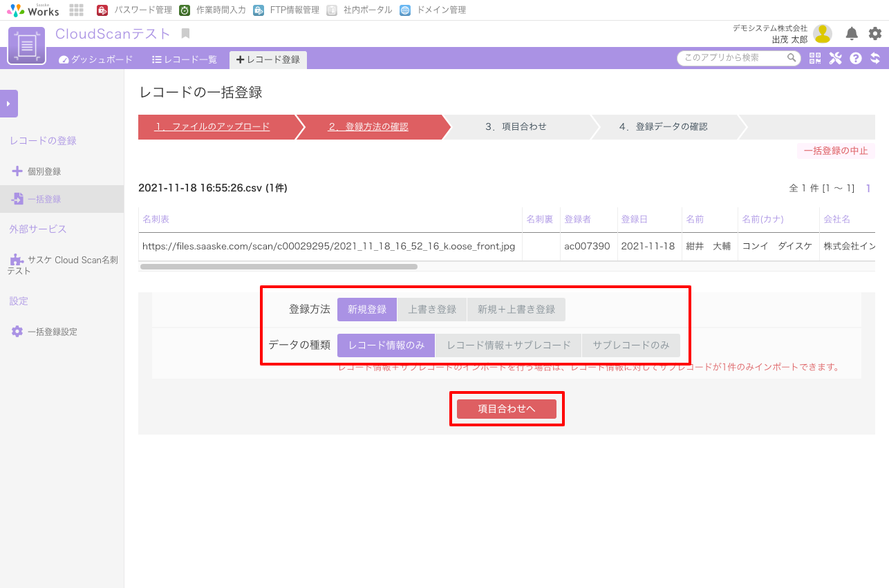Click the table's horizontal scrollbar
The height and width of the screenshot is (588, 889).
pyautogui.click(x=279, y=266)
